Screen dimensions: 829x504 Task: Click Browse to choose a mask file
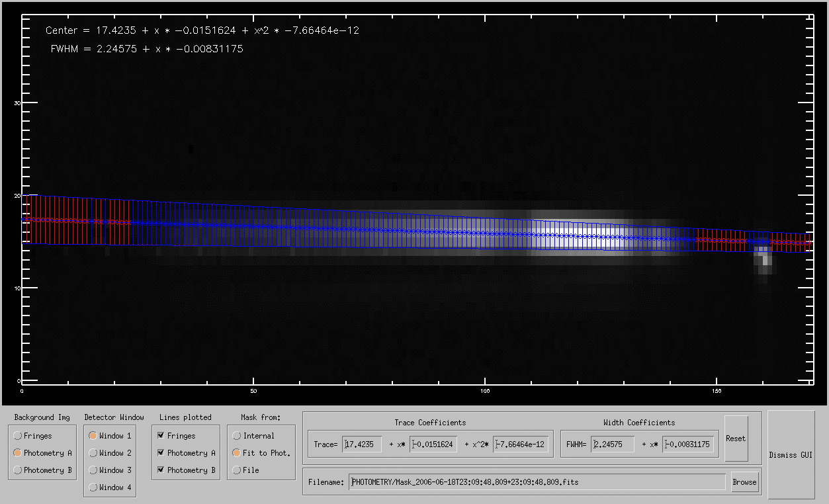click(x=744, y=482)
